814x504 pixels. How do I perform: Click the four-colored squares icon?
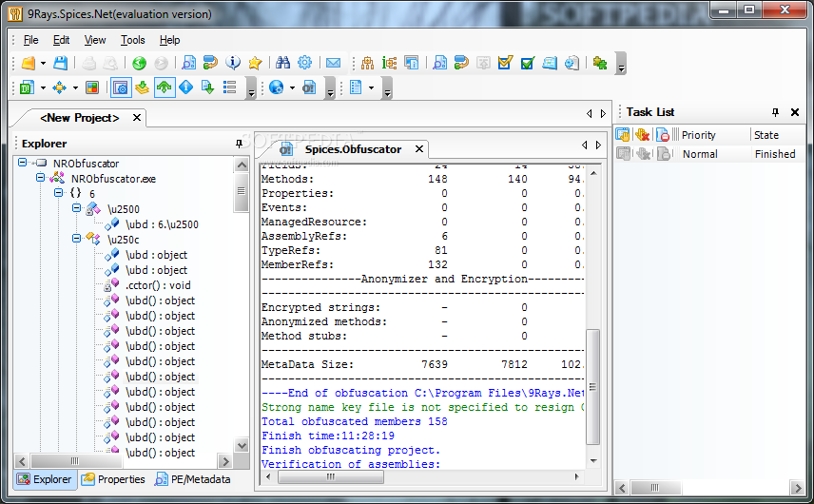pyautogui.click(x=92, y=87)
